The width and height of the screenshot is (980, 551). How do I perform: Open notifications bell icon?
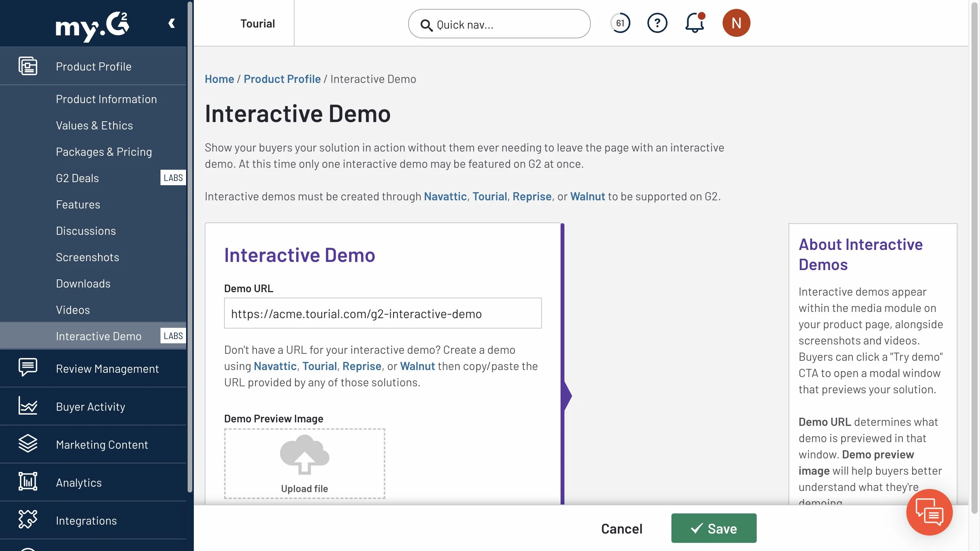point(695,23)
